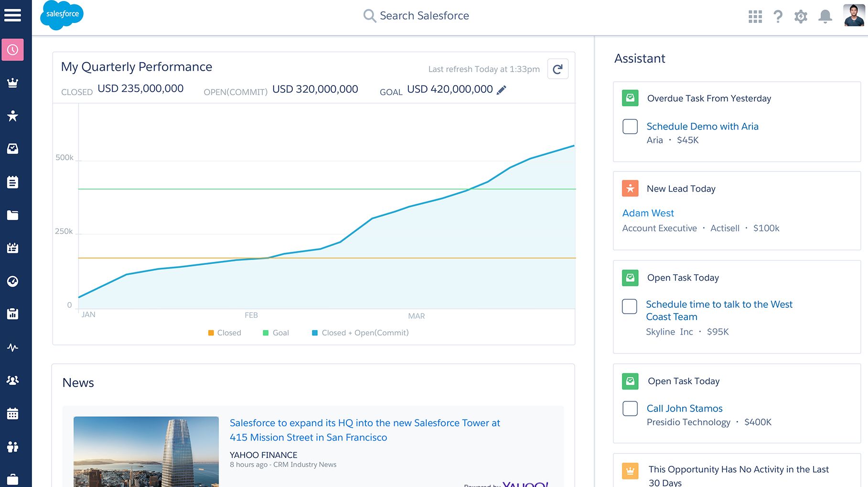
Task: Click the News section heading
Action: click(78, 383)
